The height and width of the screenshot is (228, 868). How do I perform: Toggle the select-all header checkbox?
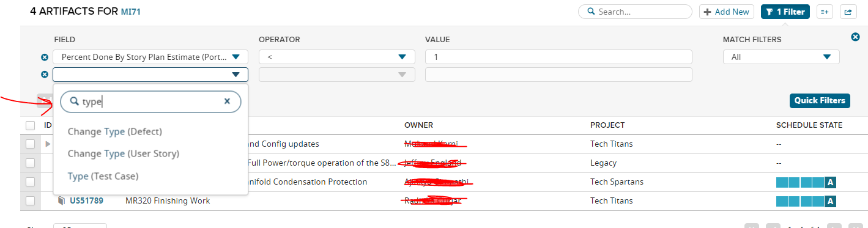pyautogui.click(x=31, y=125)
